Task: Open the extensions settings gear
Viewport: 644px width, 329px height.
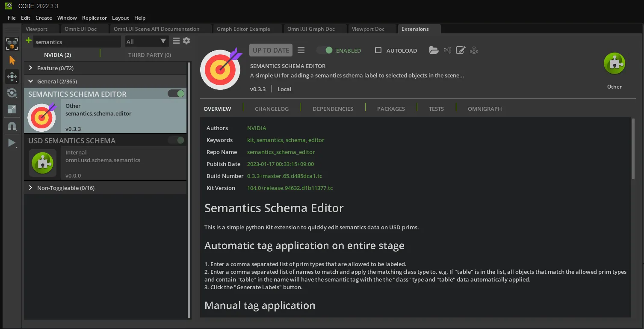Action: click(186, 41)
